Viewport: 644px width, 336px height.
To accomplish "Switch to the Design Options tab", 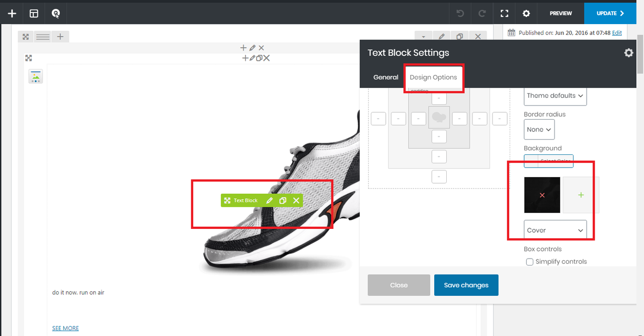I will (433, 77).
